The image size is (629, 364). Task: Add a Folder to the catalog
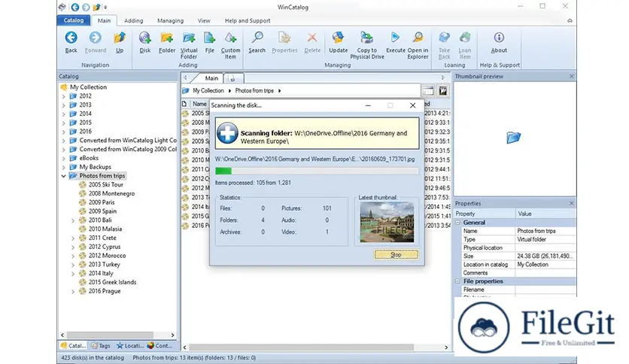tap(167, 42)
